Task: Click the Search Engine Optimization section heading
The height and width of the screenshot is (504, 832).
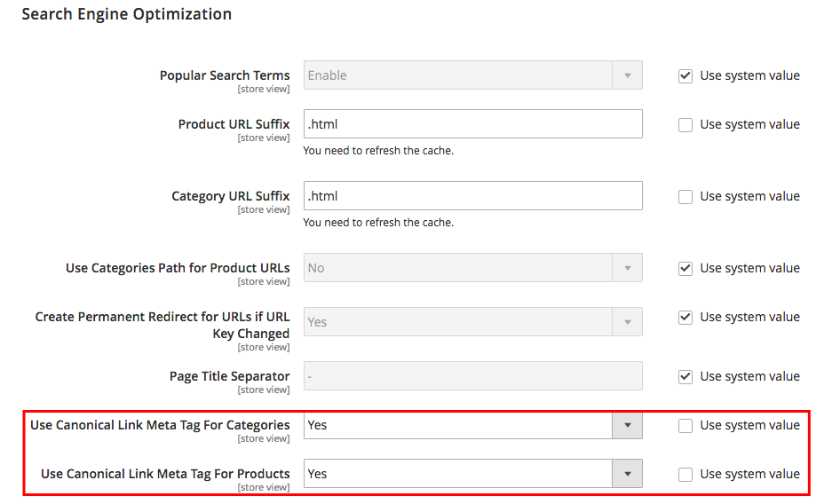Action: (x=127, y=14)
